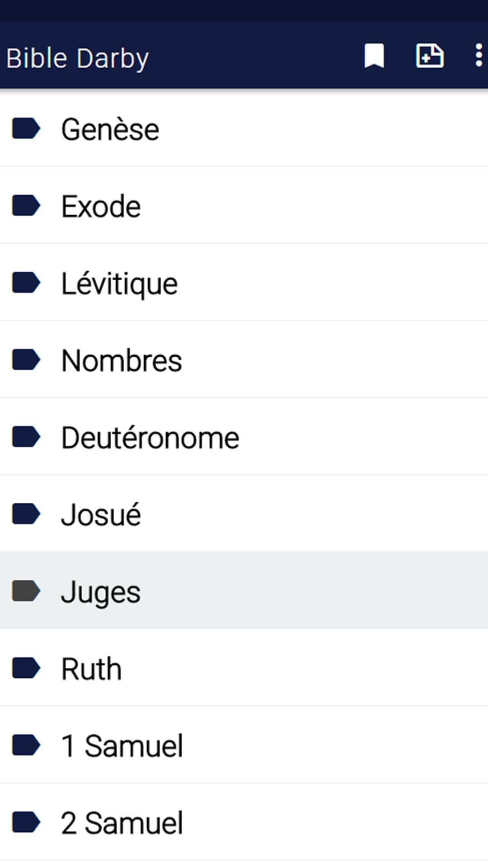Screen dimensions: 488x868
Task: Tap the tag icon beside Ruth
Action: tap(26, 668)
